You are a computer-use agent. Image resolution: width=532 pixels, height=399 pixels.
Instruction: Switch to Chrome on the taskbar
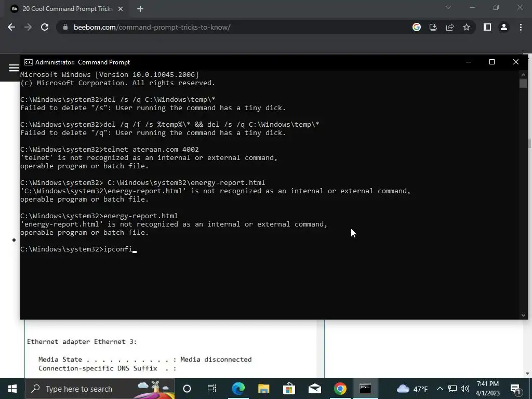[x=340, y=389]
